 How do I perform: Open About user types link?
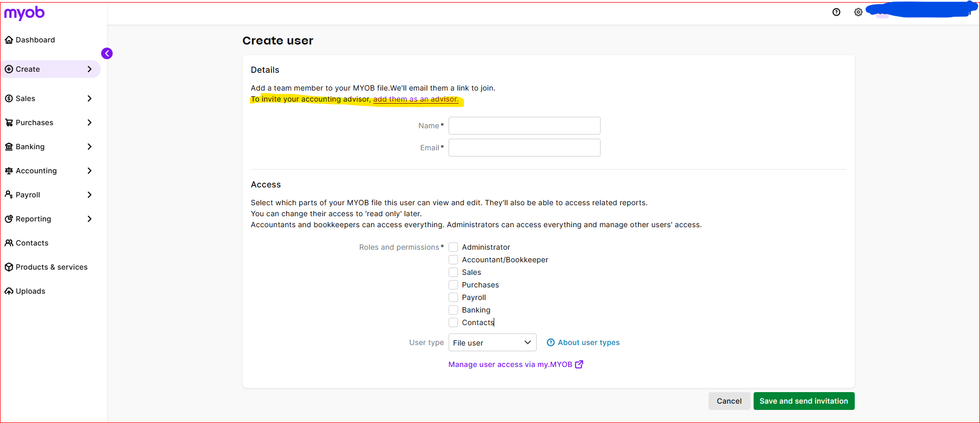point(589,342)
